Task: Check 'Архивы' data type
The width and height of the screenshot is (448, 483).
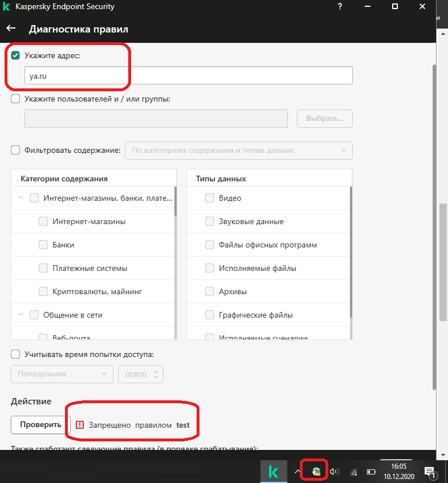Action: (x=210, y=291)
